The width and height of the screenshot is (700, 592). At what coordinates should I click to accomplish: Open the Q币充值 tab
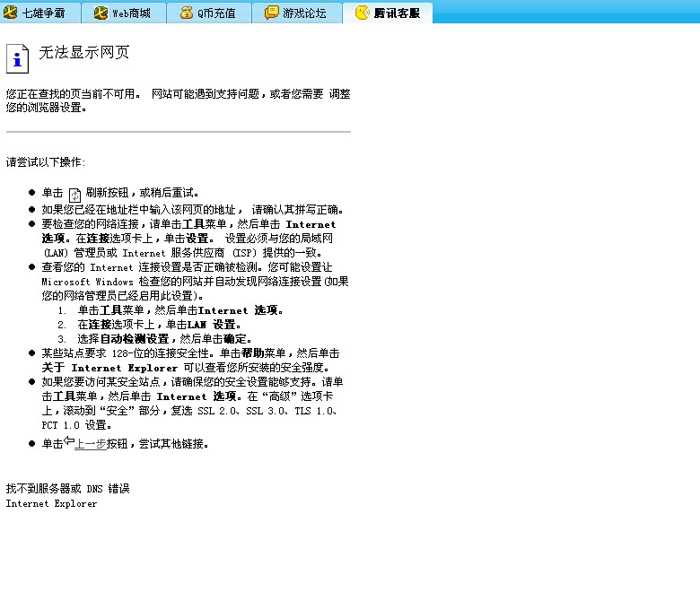pos(209,13)
